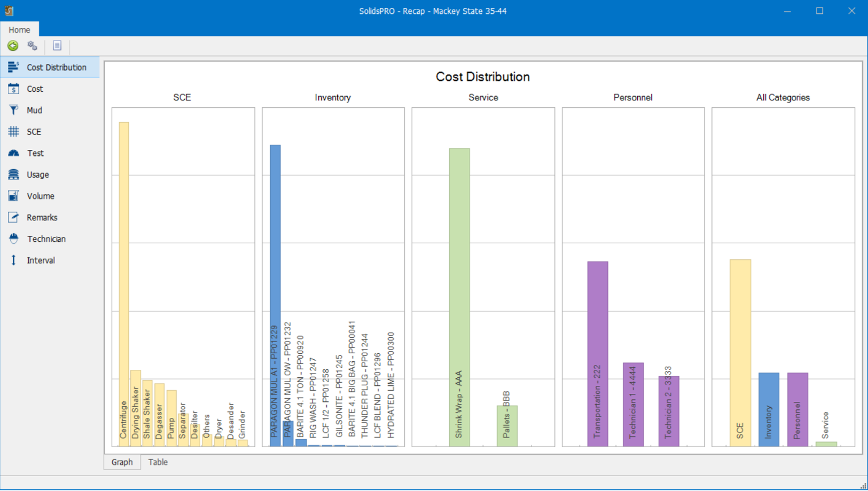Open the Remarks edit-note icon
Screen dimensions: 868x491
coord(13,217)
